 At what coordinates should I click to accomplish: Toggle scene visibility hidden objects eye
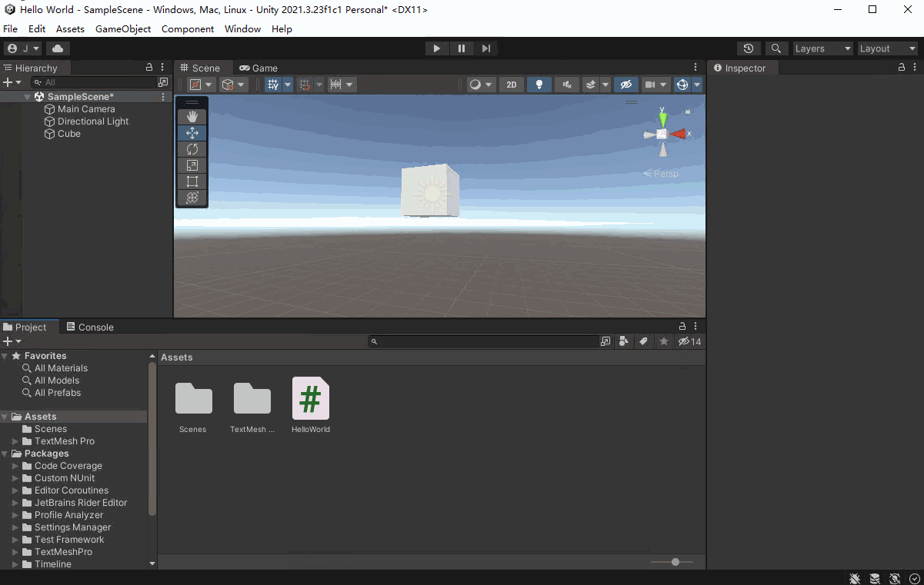pos(625,85)
